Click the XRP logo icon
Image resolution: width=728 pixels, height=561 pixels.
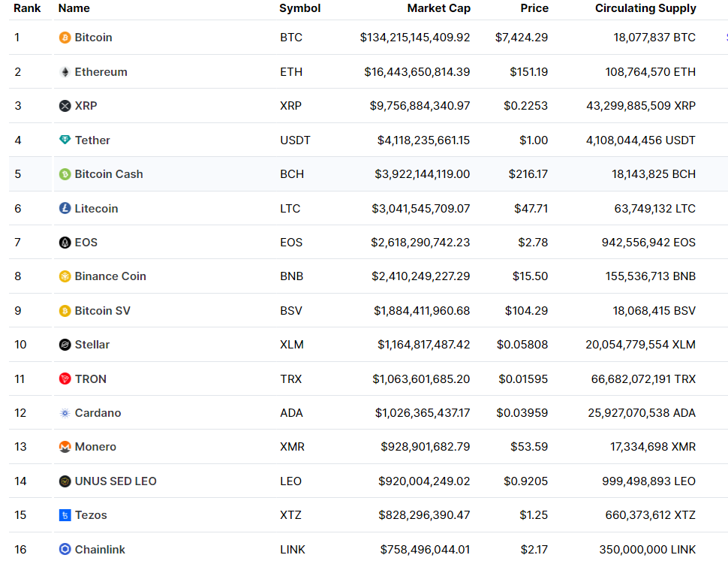coord(65,106)
